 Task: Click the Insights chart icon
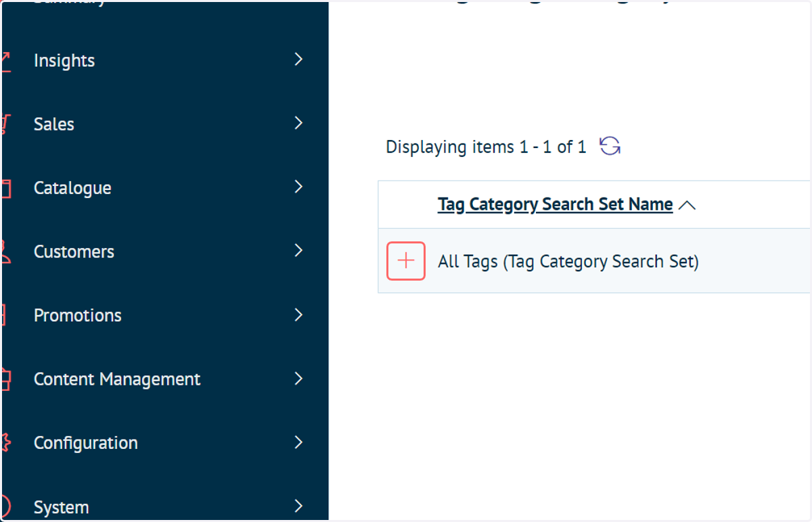coord(6,61)
